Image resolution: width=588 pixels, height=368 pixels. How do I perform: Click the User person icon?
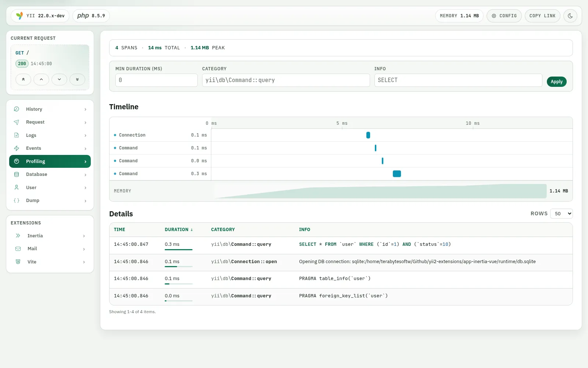[x=17, y=187]
